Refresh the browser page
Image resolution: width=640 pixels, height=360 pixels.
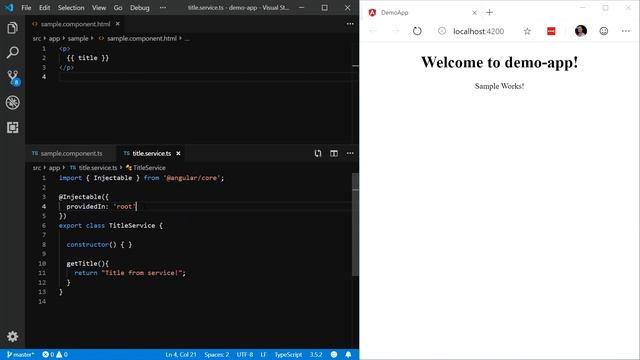point(417,31)
